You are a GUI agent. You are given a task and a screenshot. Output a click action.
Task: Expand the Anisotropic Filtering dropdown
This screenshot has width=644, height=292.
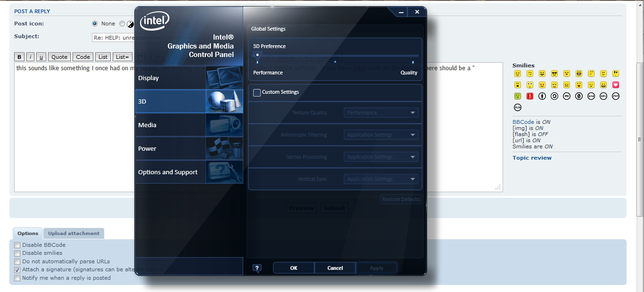381,135
